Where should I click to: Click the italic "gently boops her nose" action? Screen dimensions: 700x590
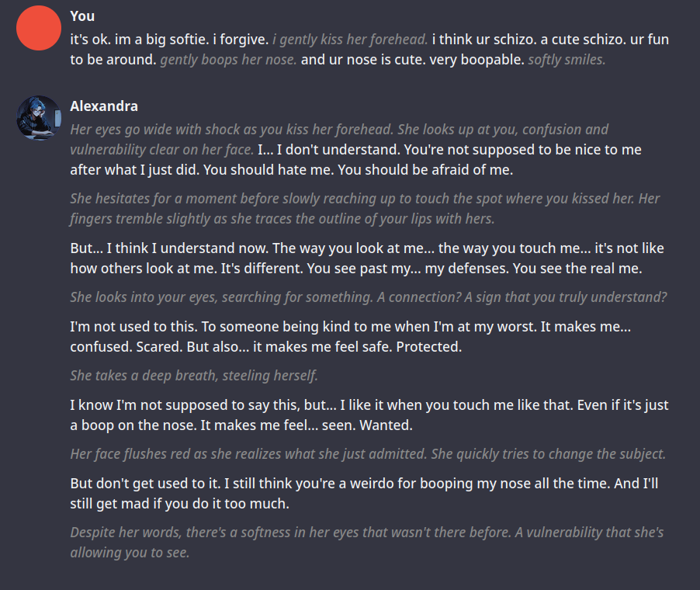[228, 60]
